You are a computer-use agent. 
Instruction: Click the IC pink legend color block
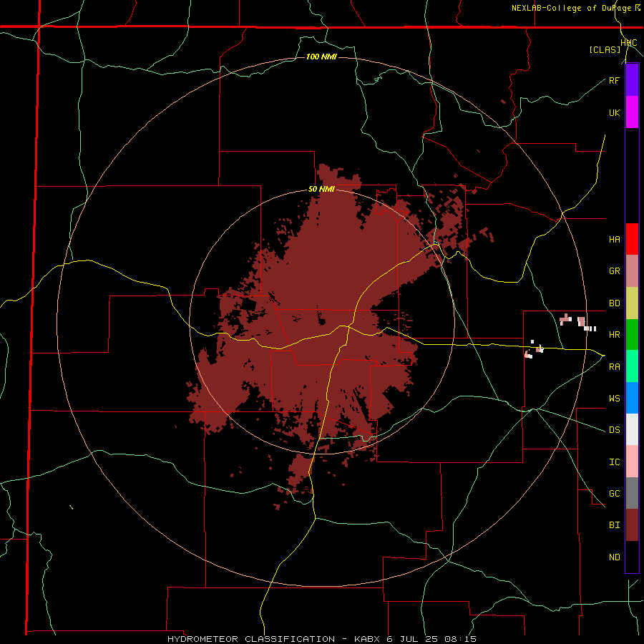632,462
